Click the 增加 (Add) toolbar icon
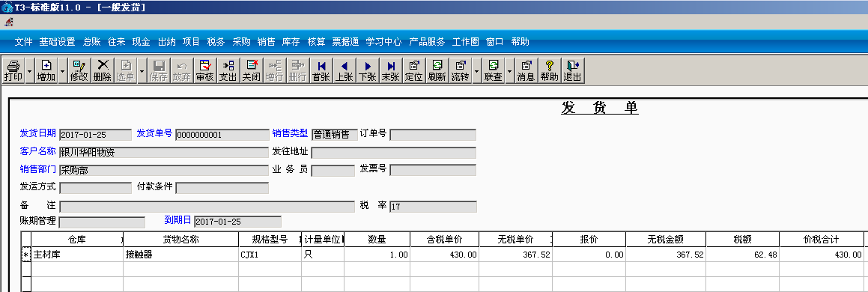Image resolution: width=868 pixels, height=292 pixels. coord(46,71)
